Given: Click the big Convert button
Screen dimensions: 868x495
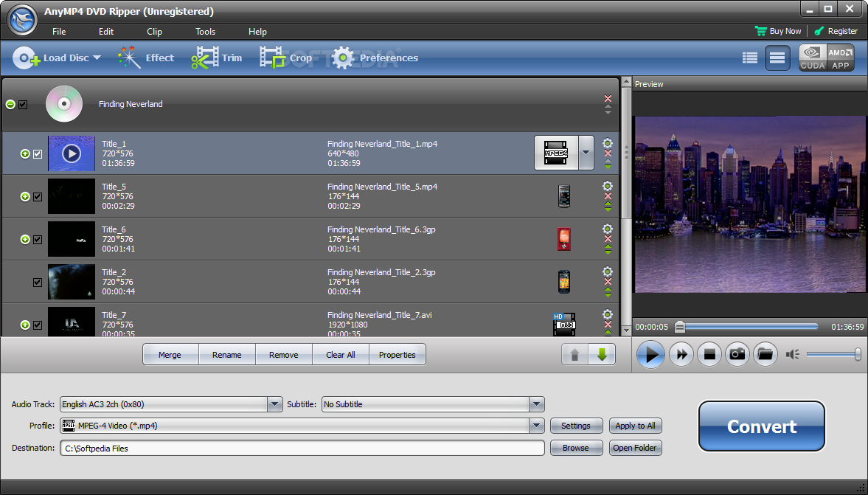Looking at the screenshot, I should pos(762,426).
